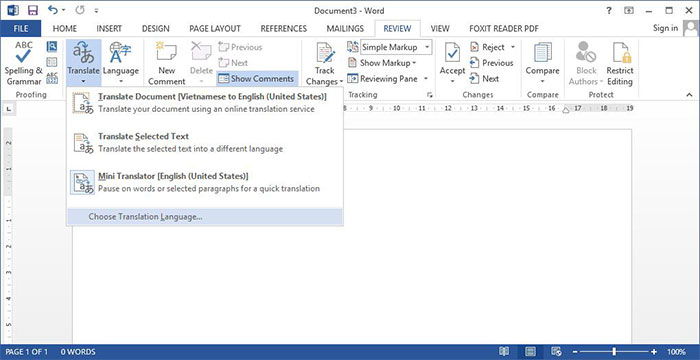
Task: Open Ribbon Display Options
Action: click(629, 10)
